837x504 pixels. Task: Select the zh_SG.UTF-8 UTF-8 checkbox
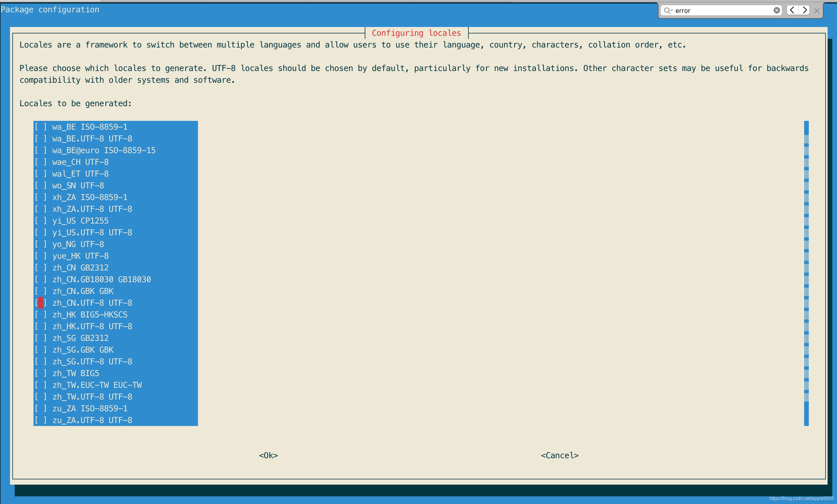(x=41, y=361)
